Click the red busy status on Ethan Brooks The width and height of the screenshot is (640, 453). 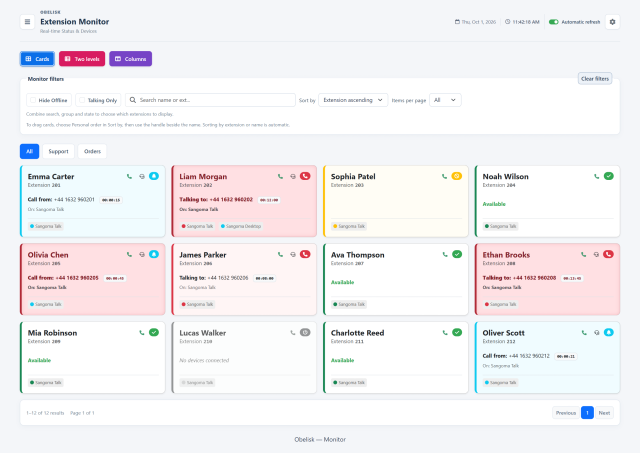point(609,254)
